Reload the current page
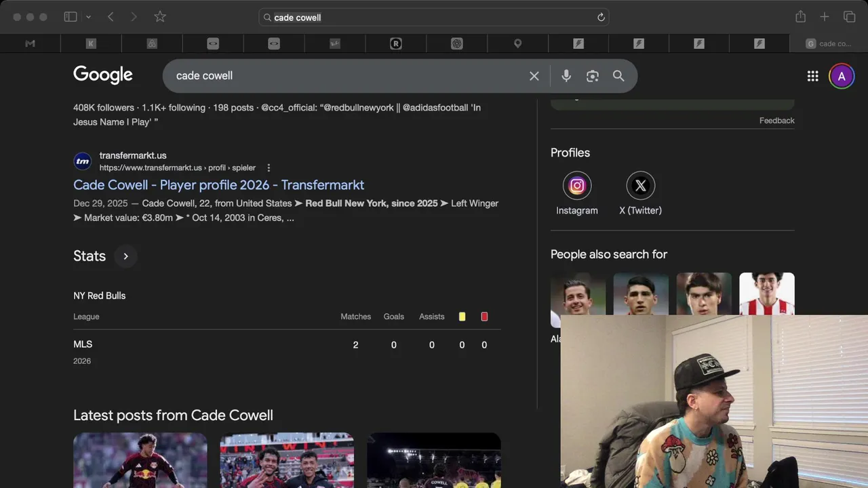Viewport: 868px width, 488px height. tap(601, 18)
